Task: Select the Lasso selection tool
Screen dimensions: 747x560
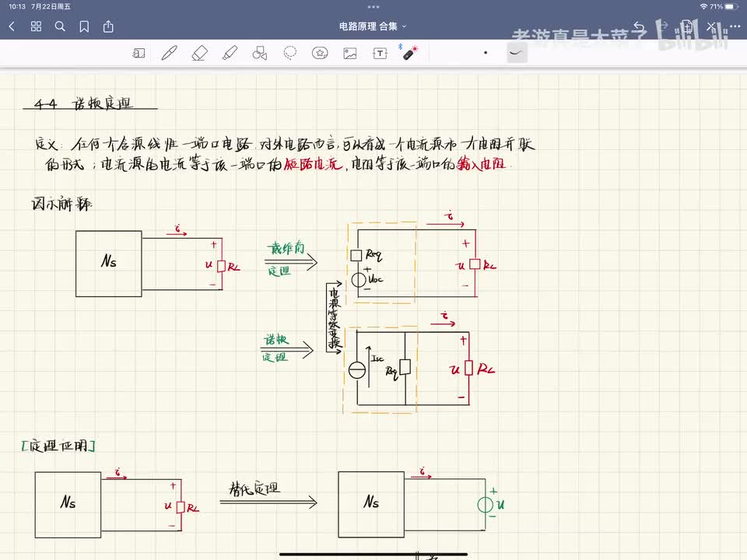Action: tap(290, 53)
